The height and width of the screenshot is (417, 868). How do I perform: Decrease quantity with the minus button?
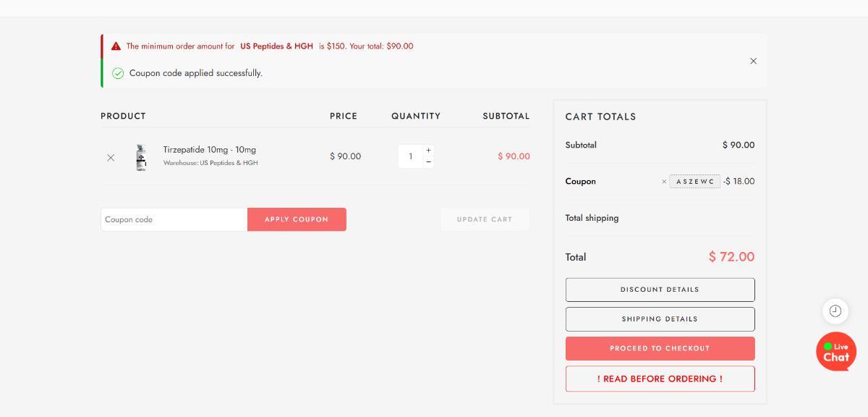point(428,162)
